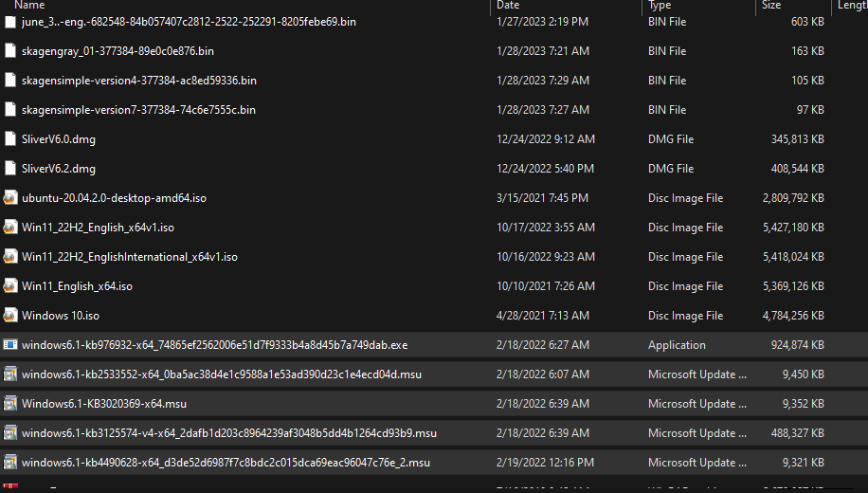
Task: Click the date 12/24/2022 5:40 PM
Action: (x=545, y=169)
